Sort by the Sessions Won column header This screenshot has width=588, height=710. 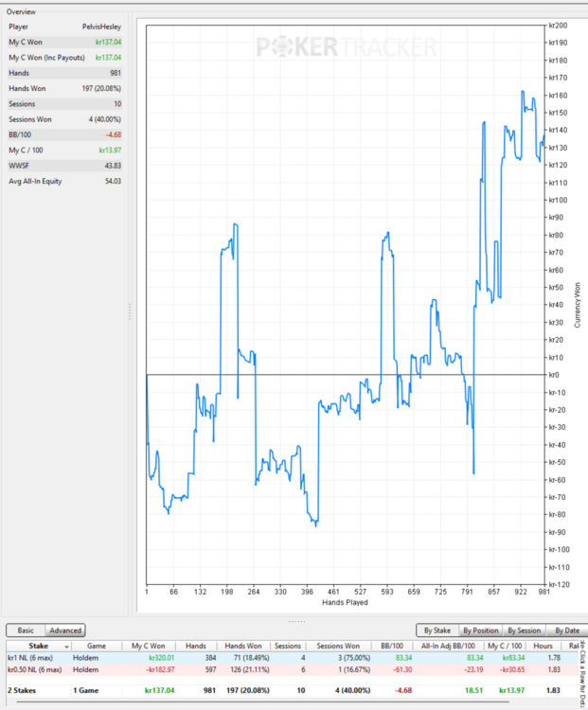pyautogui.click(x=338, y=647)
